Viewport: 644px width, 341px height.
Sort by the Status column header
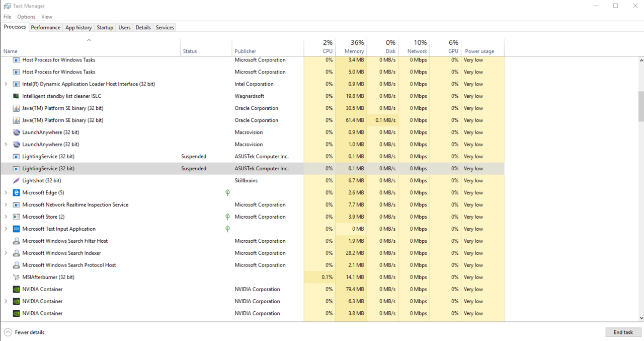pyautogui.click(x=206, y=46)
